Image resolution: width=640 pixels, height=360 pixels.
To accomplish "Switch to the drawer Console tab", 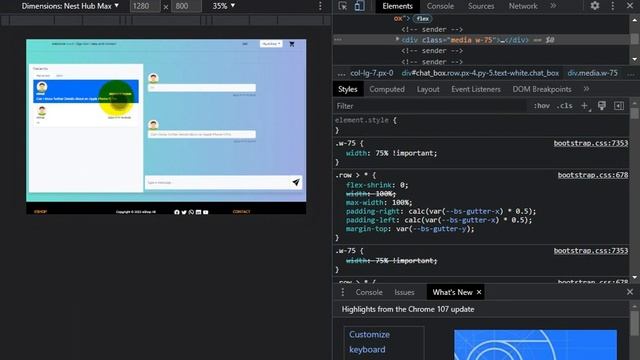I will pyautogui.click(x=369, y=292).
